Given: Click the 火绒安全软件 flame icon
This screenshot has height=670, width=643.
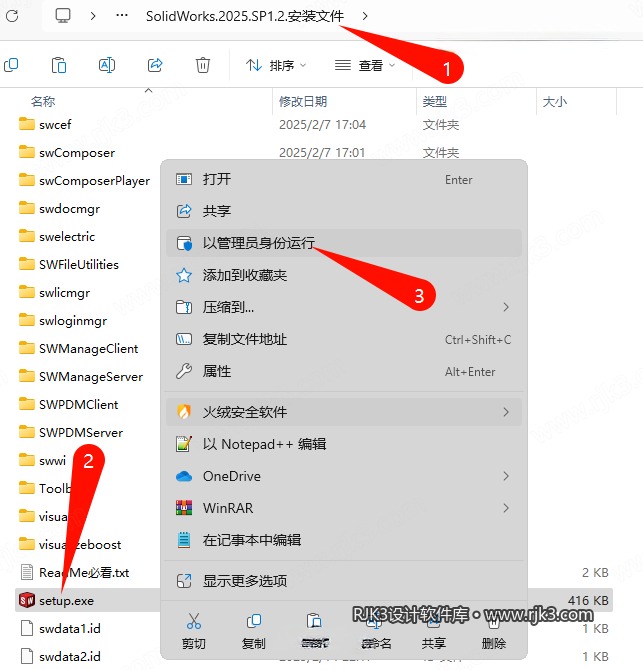Looking at the screenshot, I should pos(184,412).
